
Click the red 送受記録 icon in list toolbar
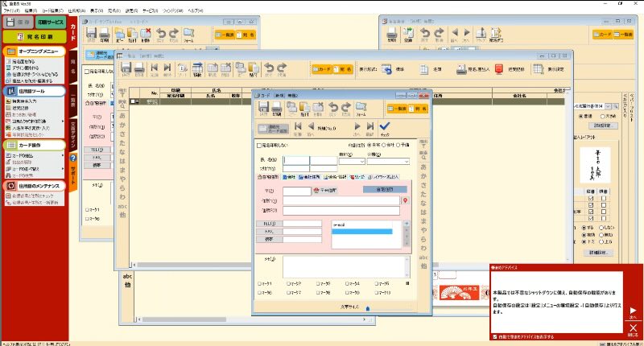click(x=499, y=69)
